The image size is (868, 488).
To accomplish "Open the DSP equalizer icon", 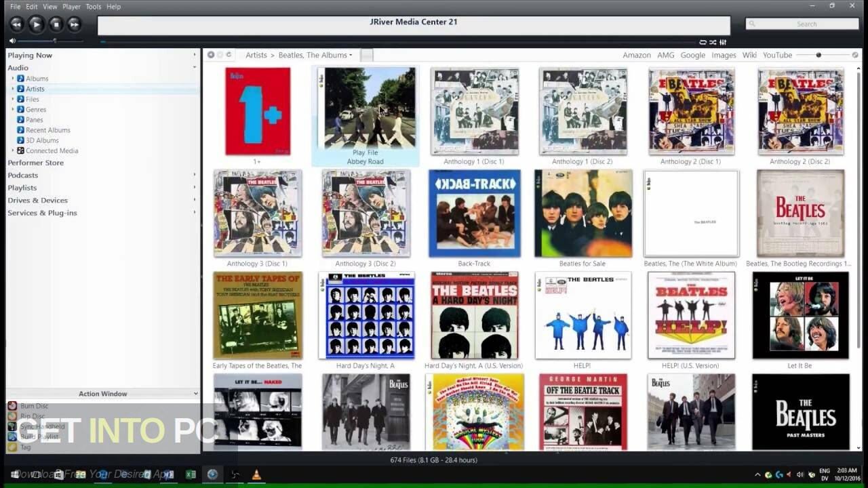I will (723, 42).
